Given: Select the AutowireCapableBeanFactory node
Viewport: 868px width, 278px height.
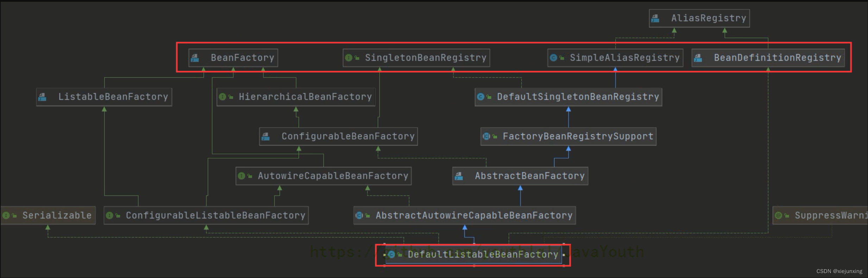Looking at the screenshot, I should click(323, 176).
